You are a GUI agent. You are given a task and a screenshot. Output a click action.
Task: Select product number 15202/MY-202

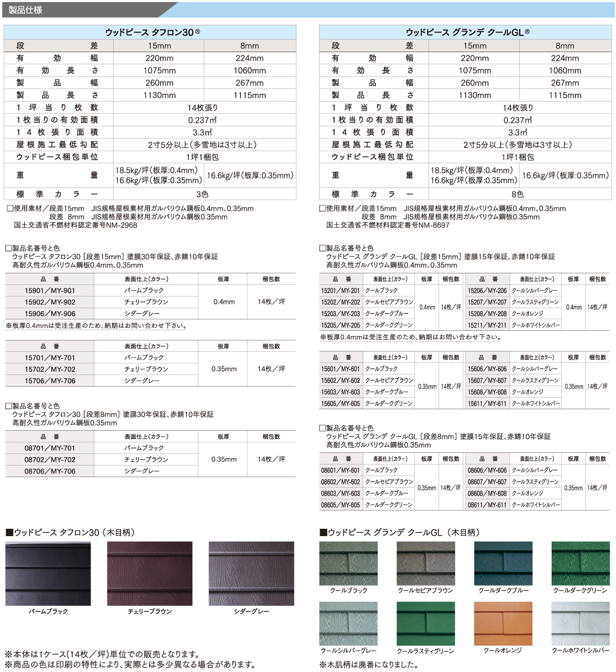point(341,302)
